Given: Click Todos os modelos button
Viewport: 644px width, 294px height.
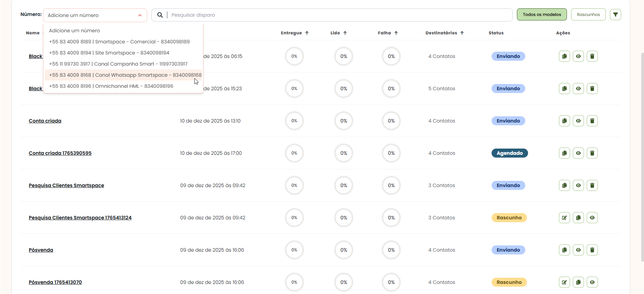Looking at the screenshot, I should point(542,15).
